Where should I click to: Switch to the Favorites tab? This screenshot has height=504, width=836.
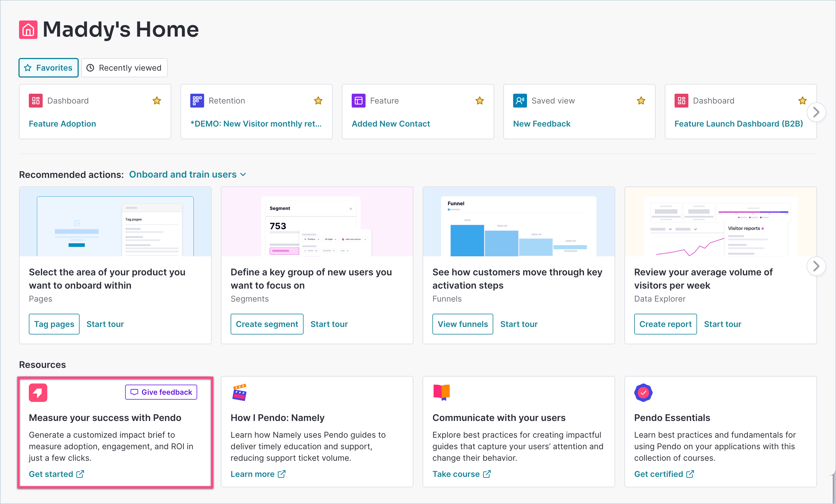click(x=48, y=68)
